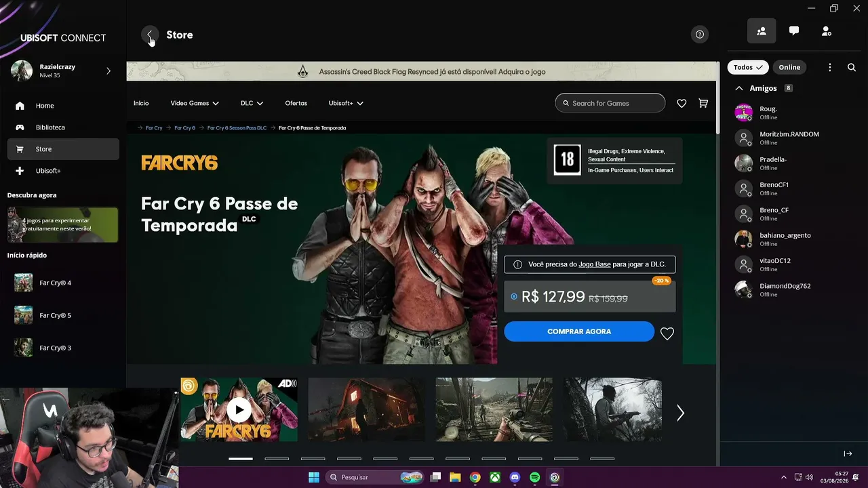The height and width of the screenshot is (488, 868).
Task: Open Roug. friend avatar
Action: pos(744,113)
